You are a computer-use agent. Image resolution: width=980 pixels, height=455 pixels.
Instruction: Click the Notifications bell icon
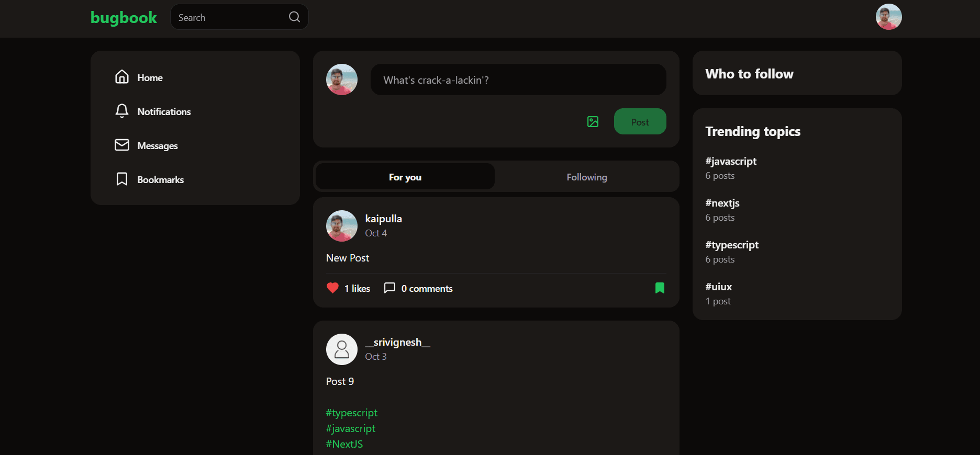pos(122,111)
